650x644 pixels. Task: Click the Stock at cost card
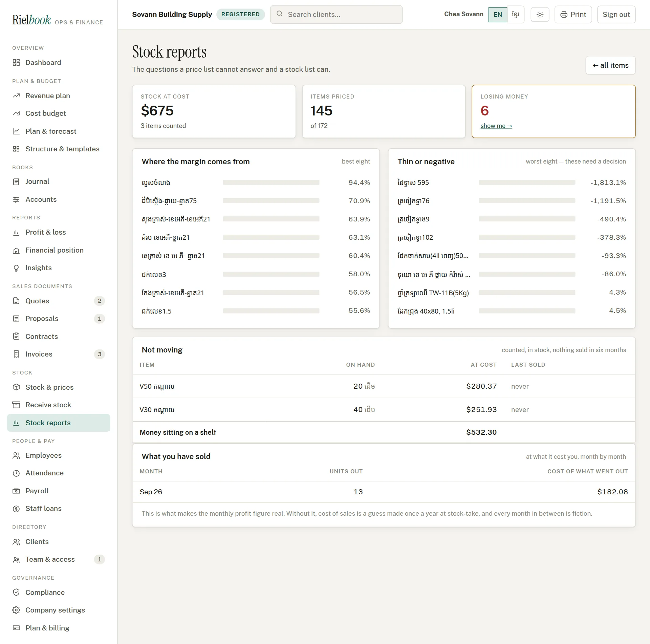coord(214,111)
